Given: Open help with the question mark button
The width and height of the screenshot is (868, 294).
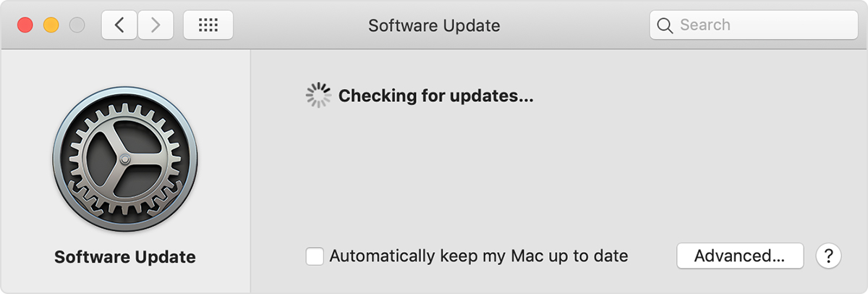Looking at the screenshot, I should tap(829, 256).
